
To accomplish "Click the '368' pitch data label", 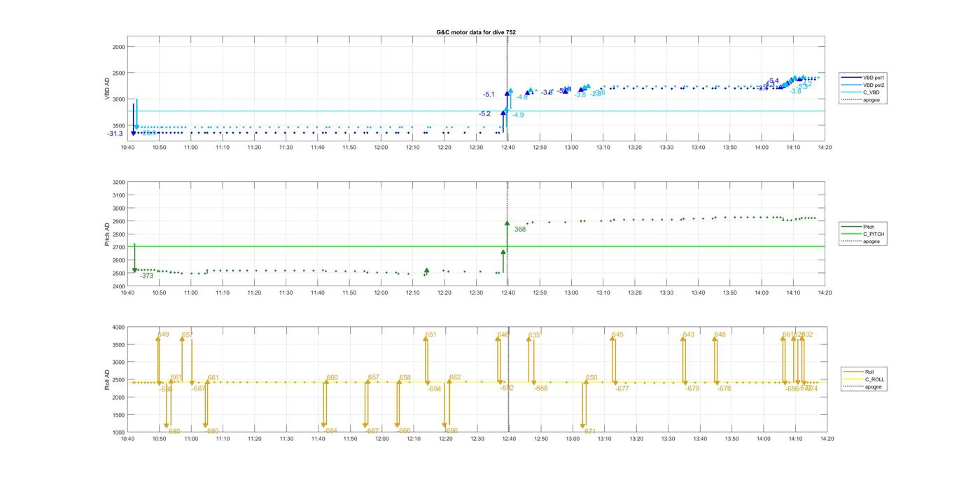I will tap(520, 229).
